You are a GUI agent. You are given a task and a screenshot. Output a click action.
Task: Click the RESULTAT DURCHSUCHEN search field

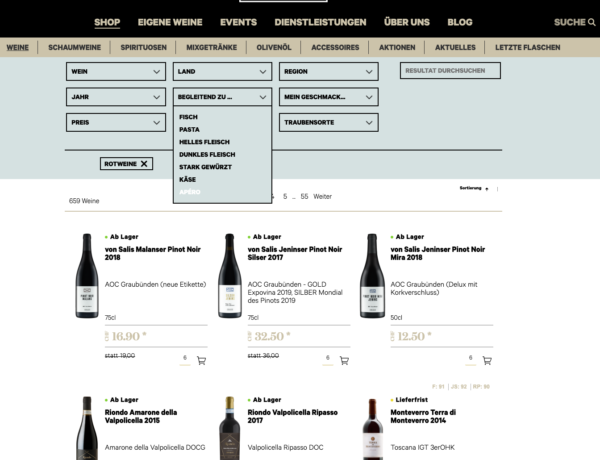pos(450,71)
